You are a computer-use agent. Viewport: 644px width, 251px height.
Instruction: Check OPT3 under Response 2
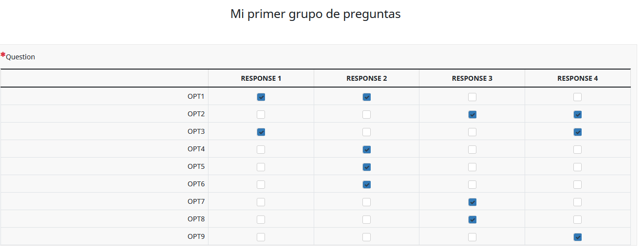(367, 132)
